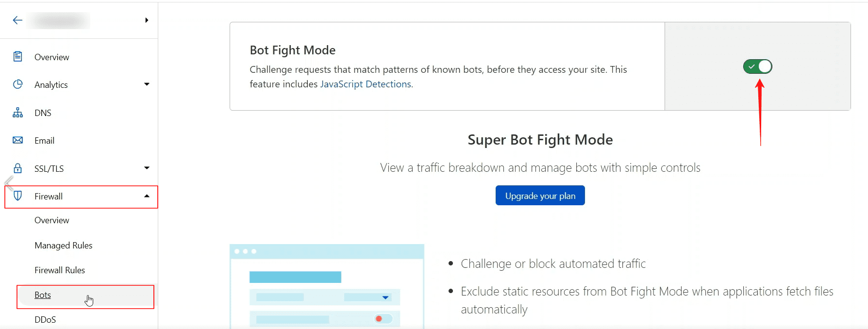The height and width of the screenshot is (329, 868).
Task: Click the Upgrade your plan button
Action: [x=540, y=195]
